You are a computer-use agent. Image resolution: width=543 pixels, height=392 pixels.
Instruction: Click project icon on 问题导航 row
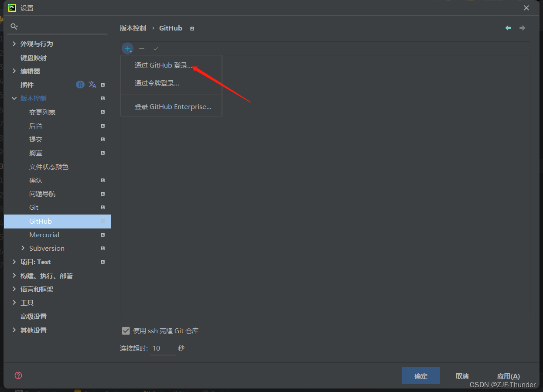pos(103,194)
